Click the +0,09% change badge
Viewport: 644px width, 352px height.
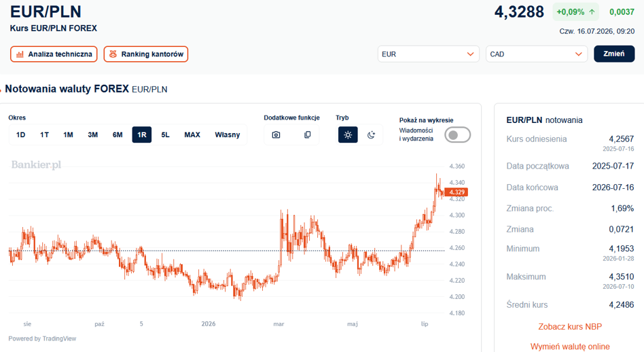[x=576, y=12]
